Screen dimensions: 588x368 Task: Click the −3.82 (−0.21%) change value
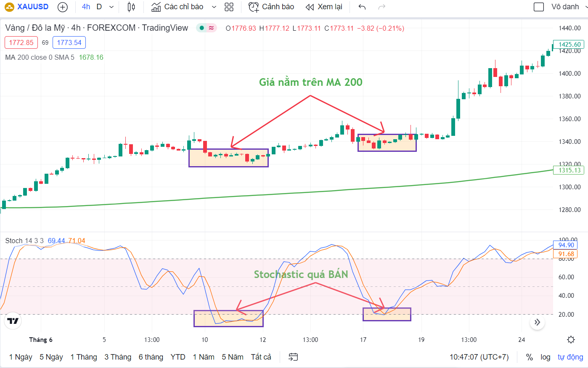click(380, 28)
